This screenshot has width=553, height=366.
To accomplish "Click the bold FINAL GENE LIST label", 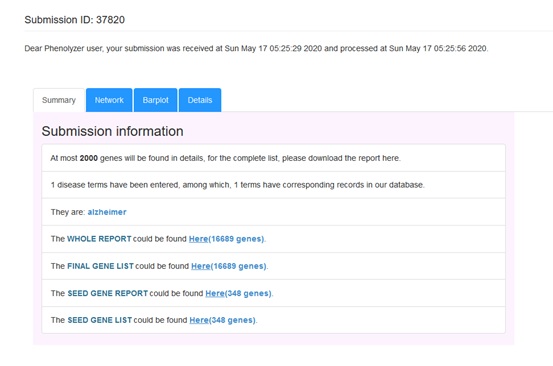I will pyautogui.click(x=100, y=266).
